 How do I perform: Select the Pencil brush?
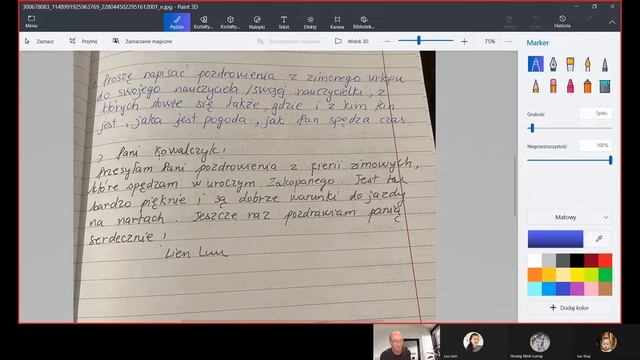coord(536,86)
